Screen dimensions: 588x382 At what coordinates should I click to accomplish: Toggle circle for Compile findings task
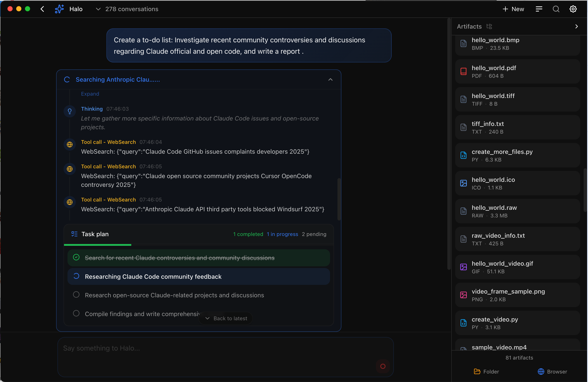[x=76, y=313]
